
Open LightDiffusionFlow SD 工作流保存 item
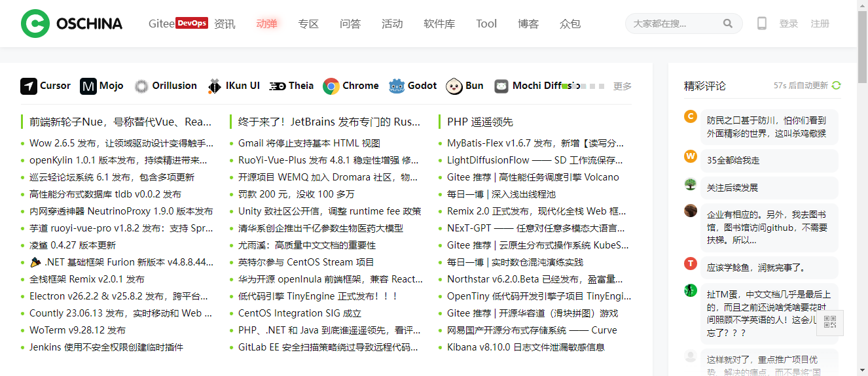[x=535, y=160]
